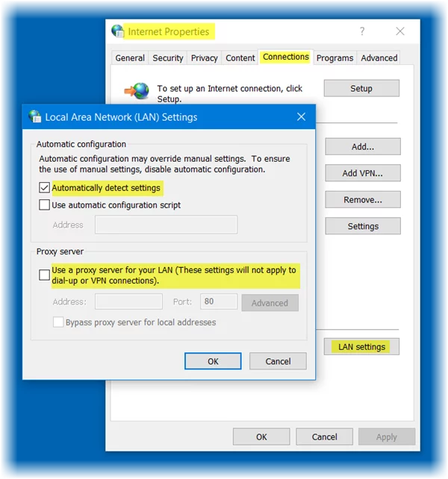
Task: Enable Use a proxy server for your LAN
Action: 45,275
